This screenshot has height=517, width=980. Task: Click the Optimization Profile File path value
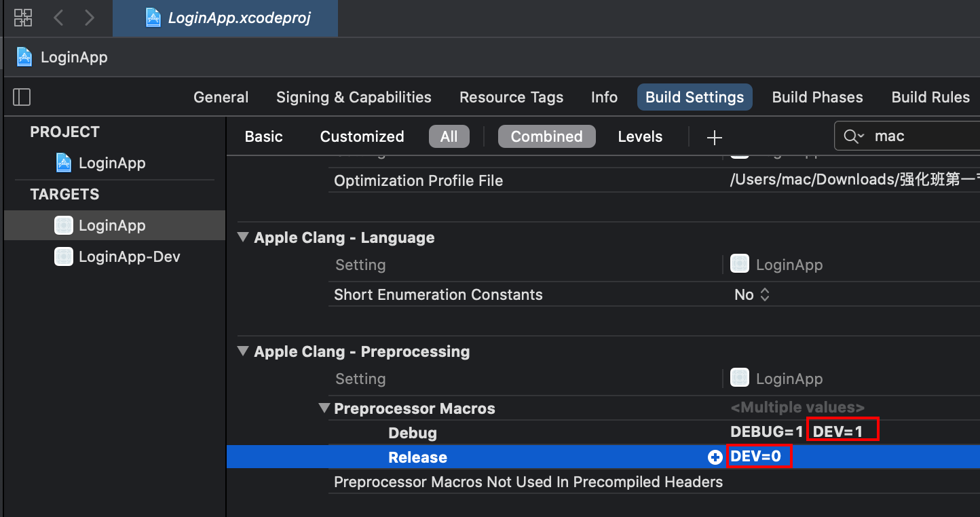tap(854, 180)
